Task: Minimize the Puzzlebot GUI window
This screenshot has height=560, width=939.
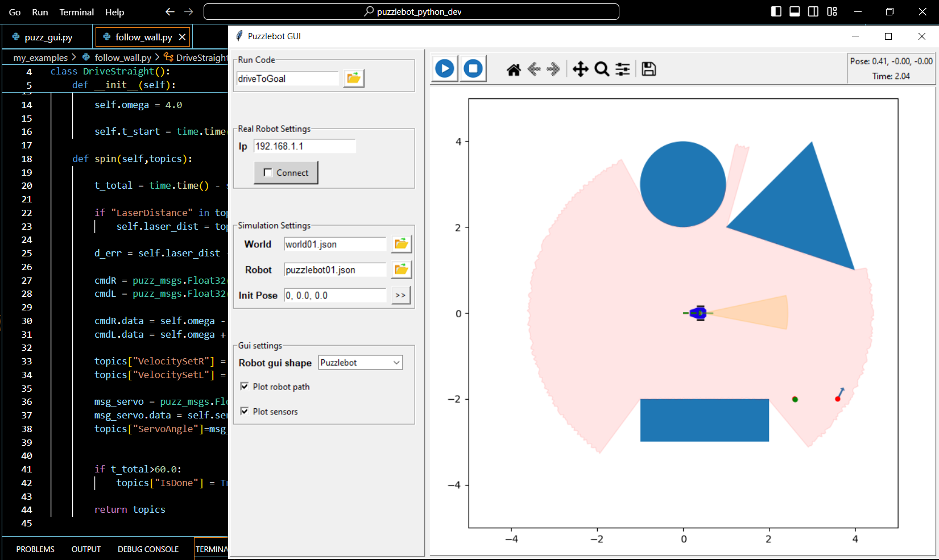Action: [x=855, y=36]
